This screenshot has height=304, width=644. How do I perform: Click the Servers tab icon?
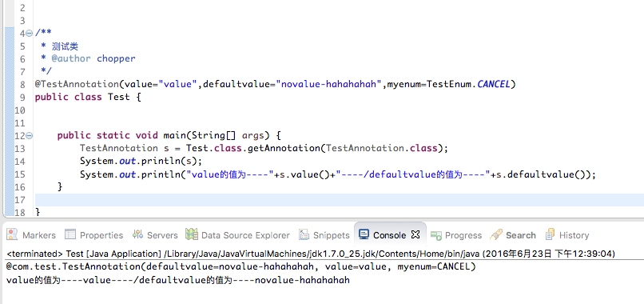point(137,235)
